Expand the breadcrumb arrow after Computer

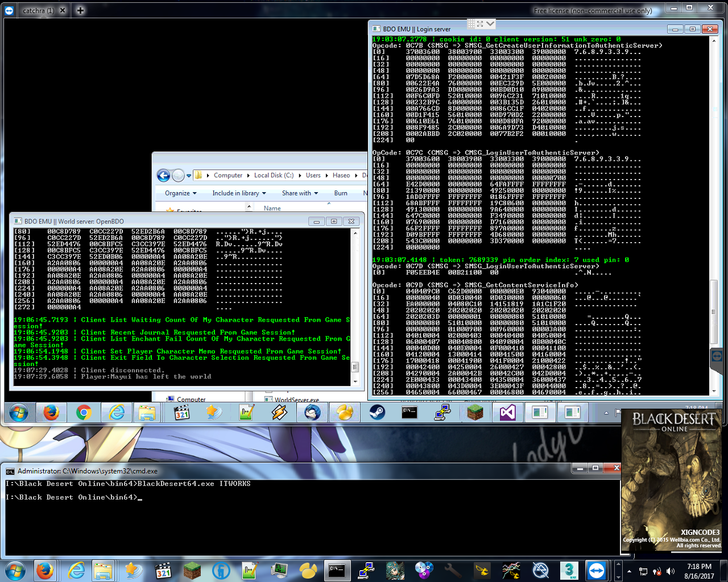248,176
